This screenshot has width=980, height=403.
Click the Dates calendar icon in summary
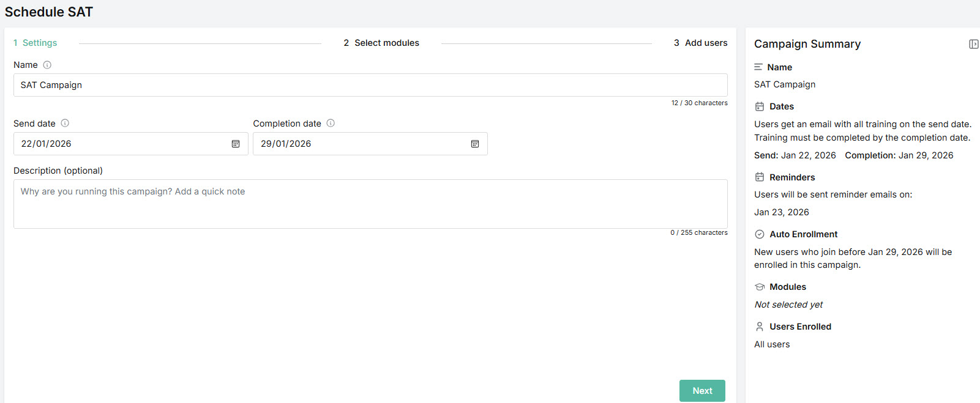pos(760,106)
